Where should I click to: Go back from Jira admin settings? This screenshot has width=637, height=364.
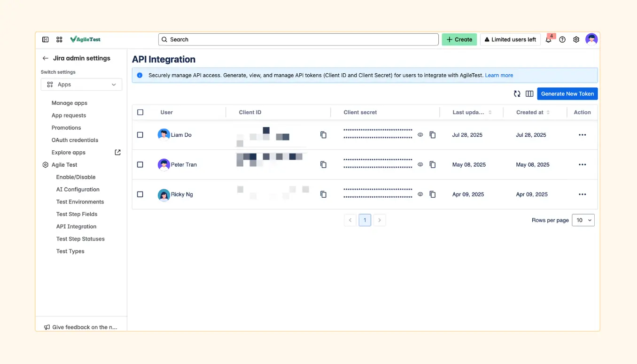46,58
